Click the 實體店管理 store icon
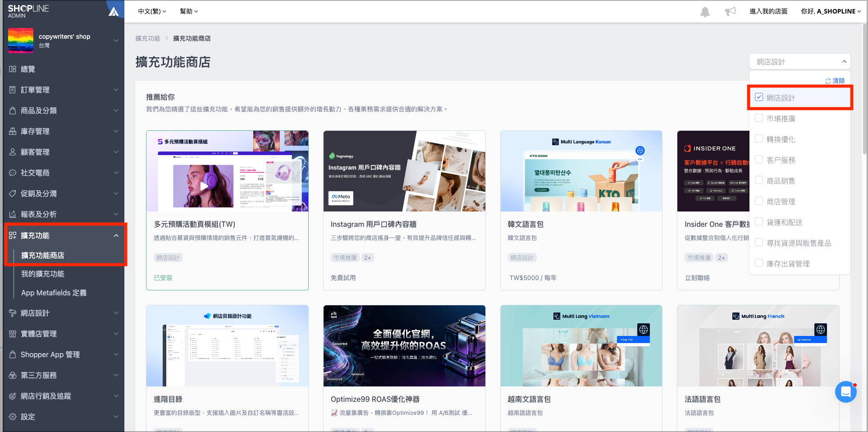Viewport: 868px width, 432px height. point(13,334)
